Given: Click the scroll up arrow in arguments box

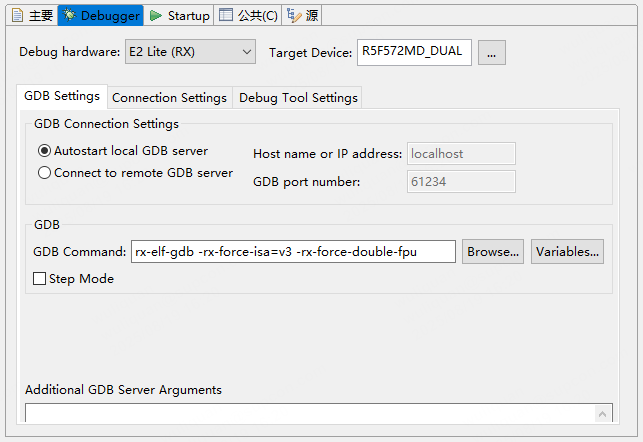Looking at the screenshot, I should (x=602, y=414).
